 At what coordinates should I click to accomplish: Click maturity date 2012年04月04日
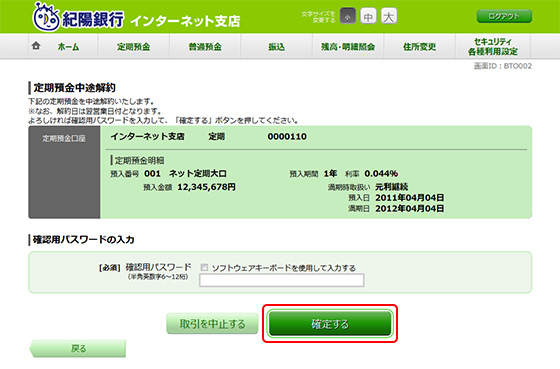pyautogui.click(x=409, y=209)
